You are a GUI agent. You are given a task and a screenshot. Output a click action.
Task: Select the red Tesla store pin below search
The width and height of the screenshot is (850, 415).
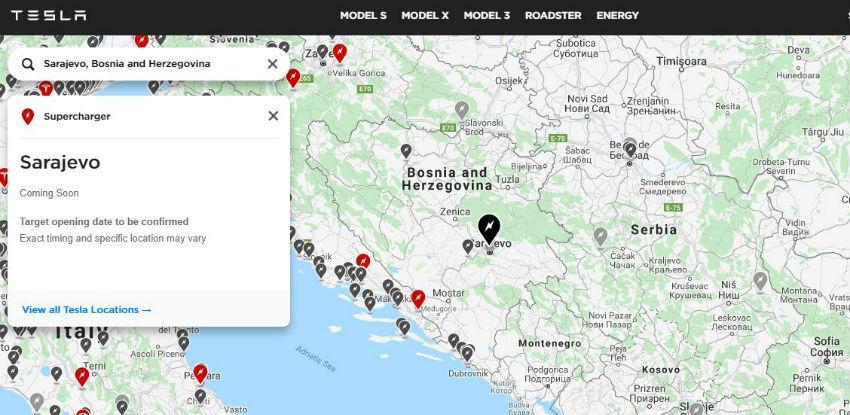46,88
